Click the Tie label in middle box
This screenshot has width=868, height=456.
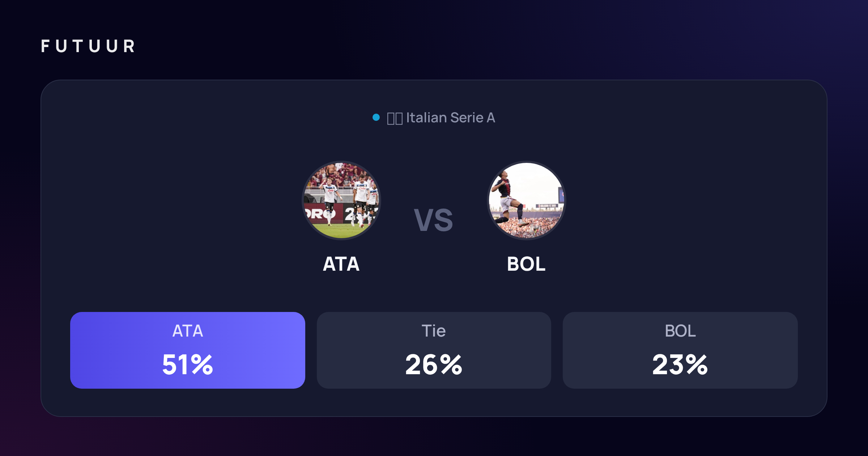[434, 331]
